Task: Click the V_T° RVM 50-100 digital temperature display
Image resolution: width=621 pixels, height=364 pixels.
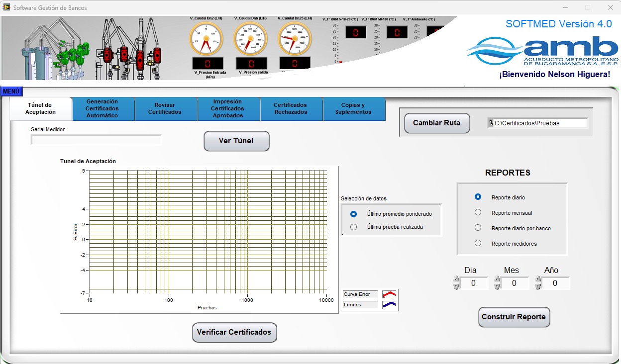Action: (x=397, y=32)
